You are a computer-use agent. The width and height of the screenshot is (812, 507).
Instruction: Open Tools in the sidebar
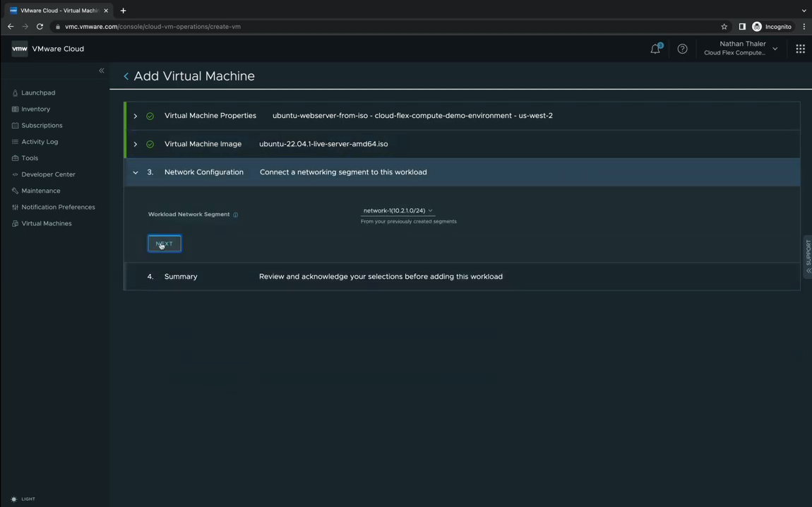(x=30, y=158)
